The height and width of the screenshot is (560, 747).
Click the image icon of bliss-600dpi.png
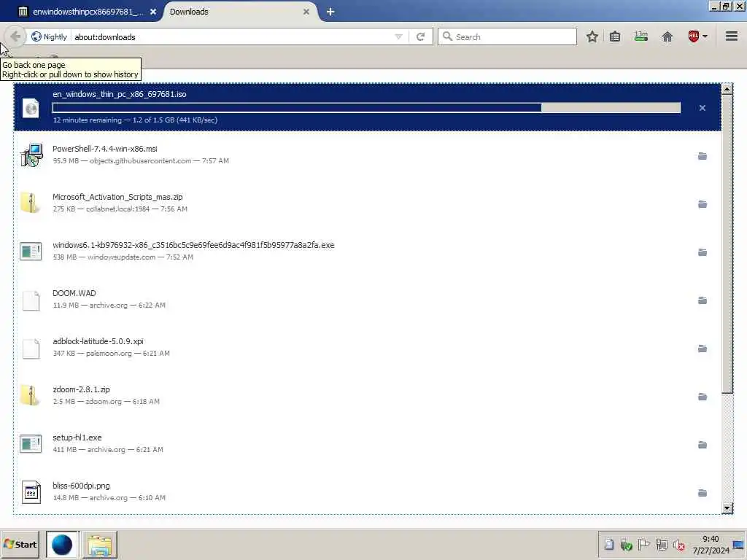[x=31, y=492]
